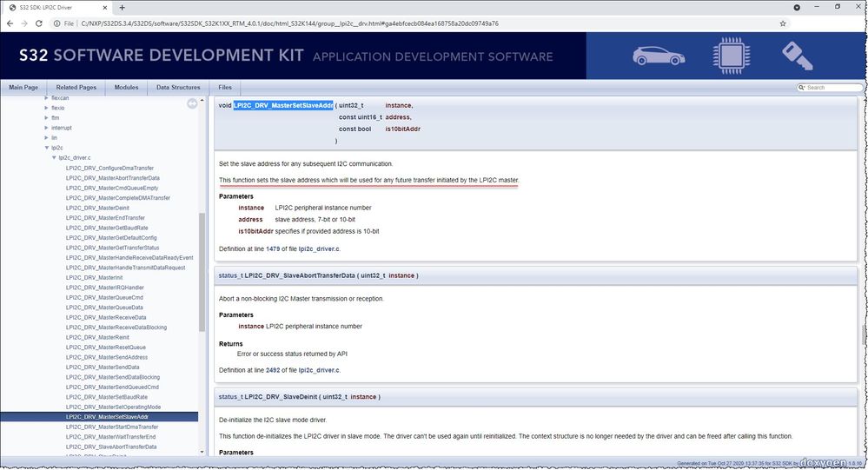Screen dimensions: 868x470
Task: Expand the interrupt tree node
Action: coord(47,128)
